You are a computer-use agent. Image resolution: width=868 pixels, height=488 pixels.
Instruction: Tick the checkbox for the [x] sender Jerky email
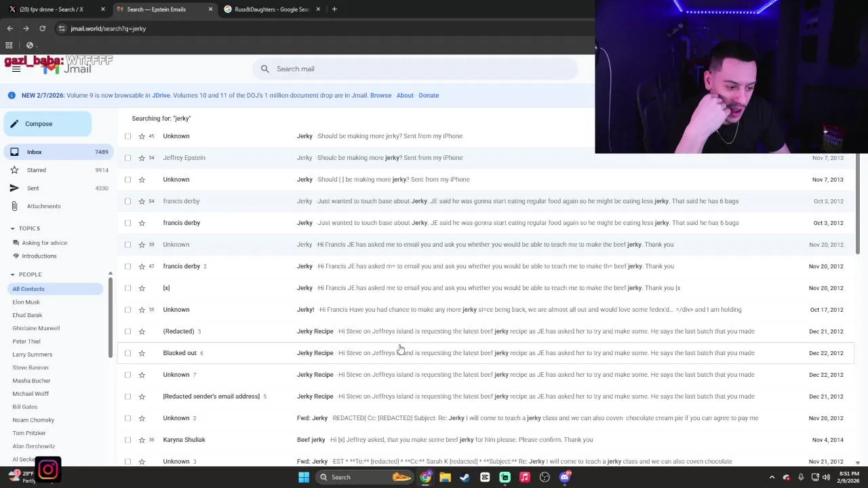[127, 288]
